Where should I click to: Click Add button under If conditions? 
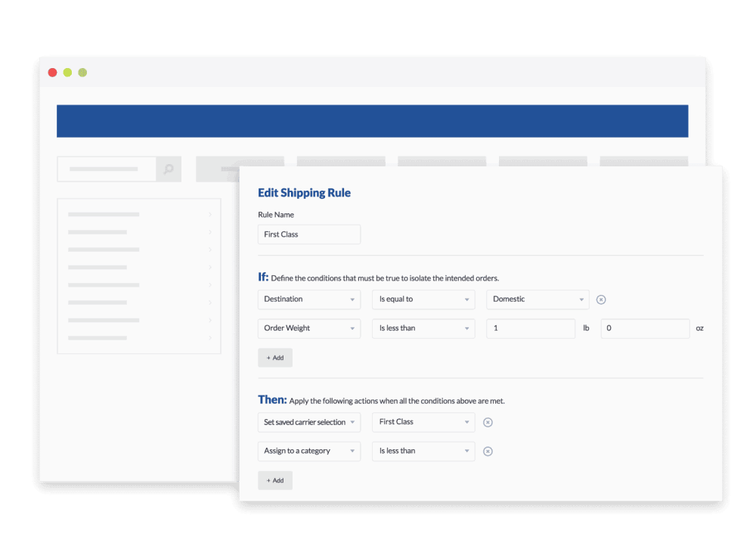pyautogui.click(x=275, y=358)
